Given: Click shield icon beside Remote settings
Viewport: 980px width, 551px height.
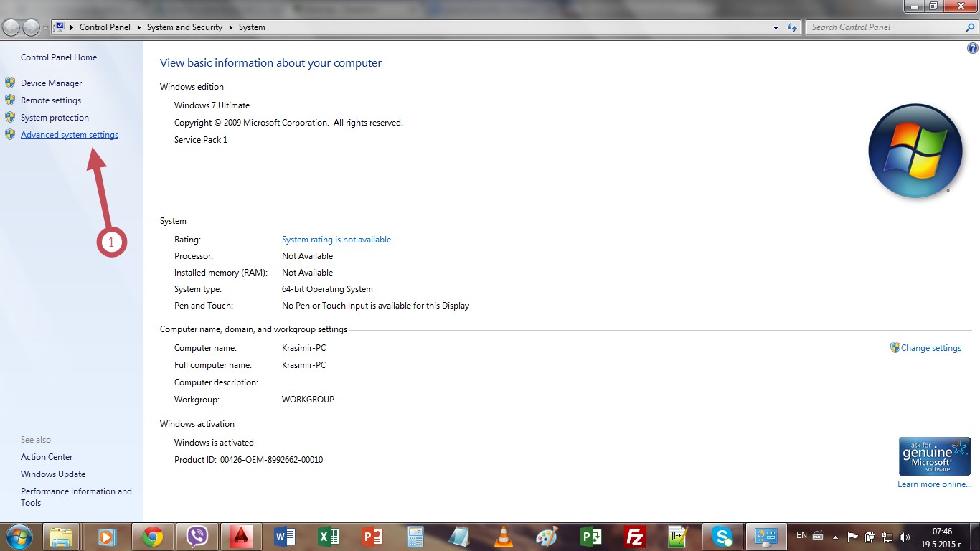Looking at the screenshot, I should 10,100.
